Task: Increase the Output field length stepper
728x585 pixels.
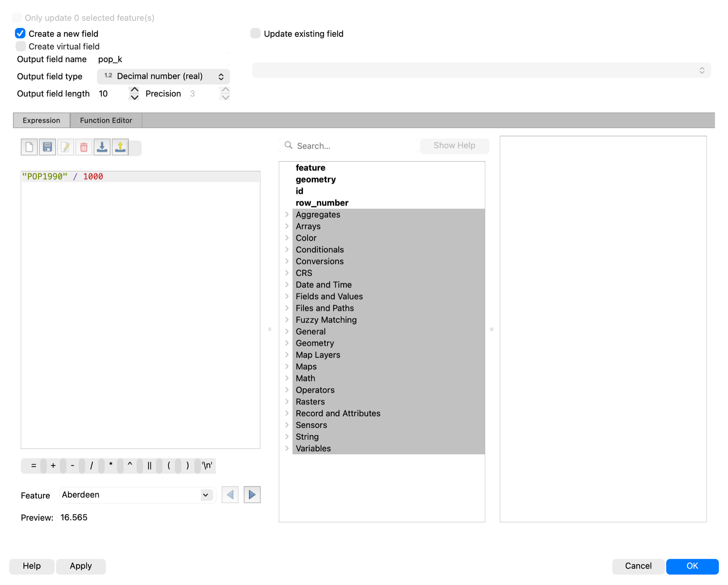Action: [x=134, y=90]
